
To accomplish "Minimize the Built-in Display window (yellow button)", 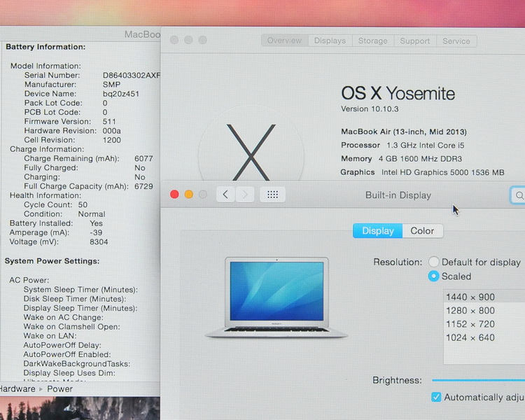I will (189, 195).
